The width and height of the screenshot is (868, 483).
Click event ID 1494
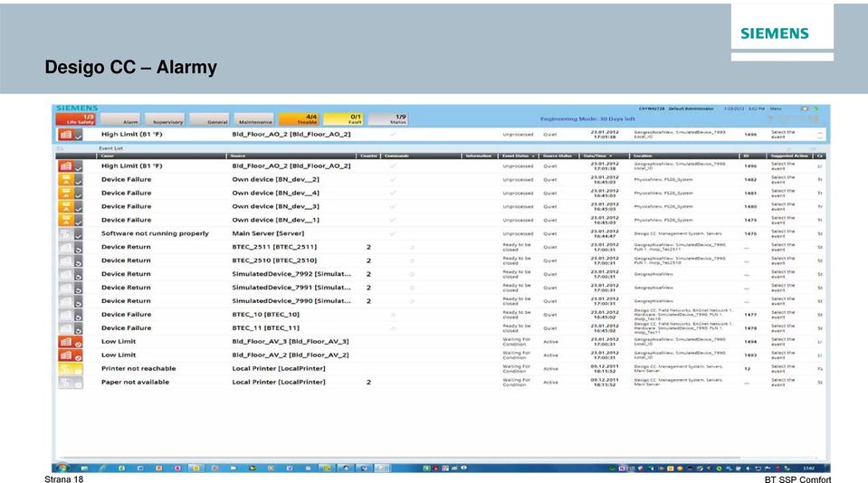tap(750, 342)
